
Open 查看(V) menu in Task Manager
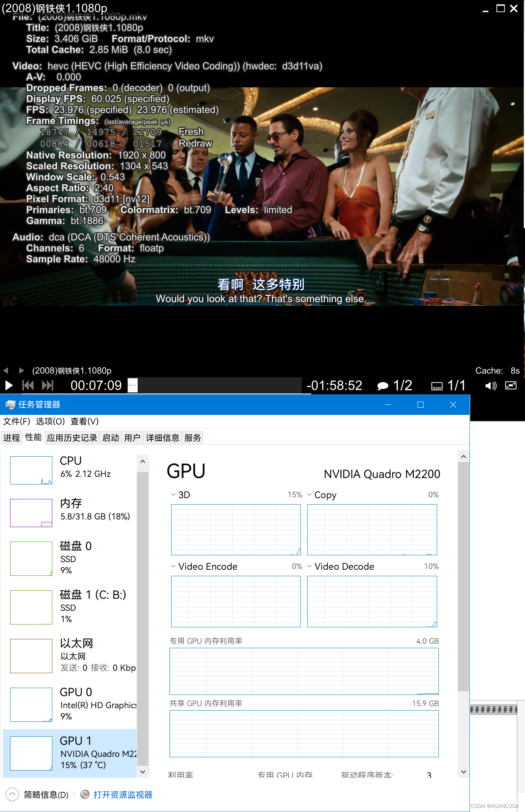pyautogui.click(x=85, y=421)
